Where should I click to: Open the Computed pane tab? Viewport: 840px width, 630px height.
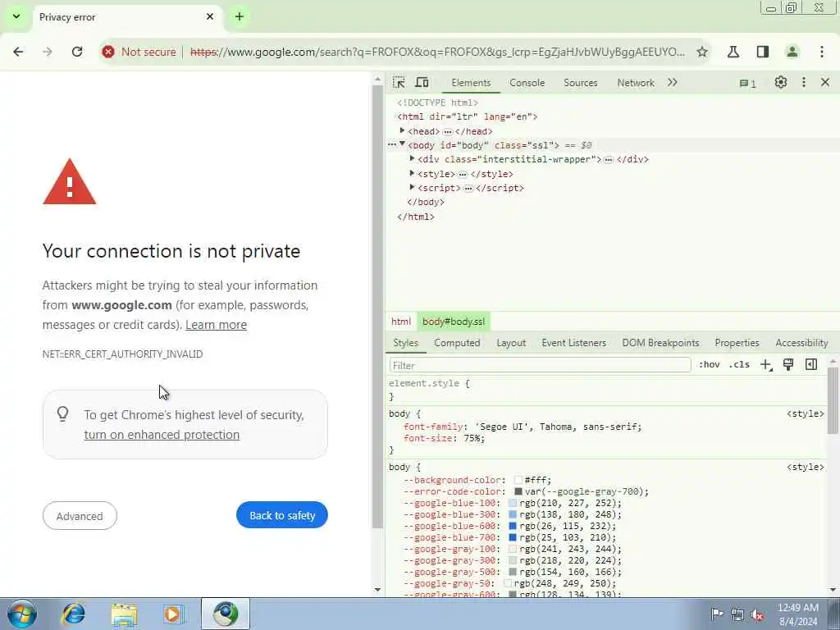[x=457, y=343]
